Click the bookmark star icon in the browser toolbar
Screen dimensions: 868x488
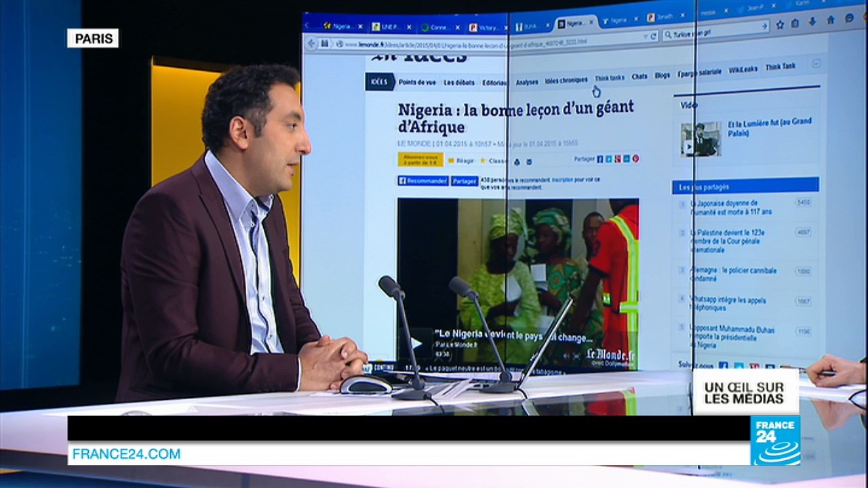click(x=780, y=24)
